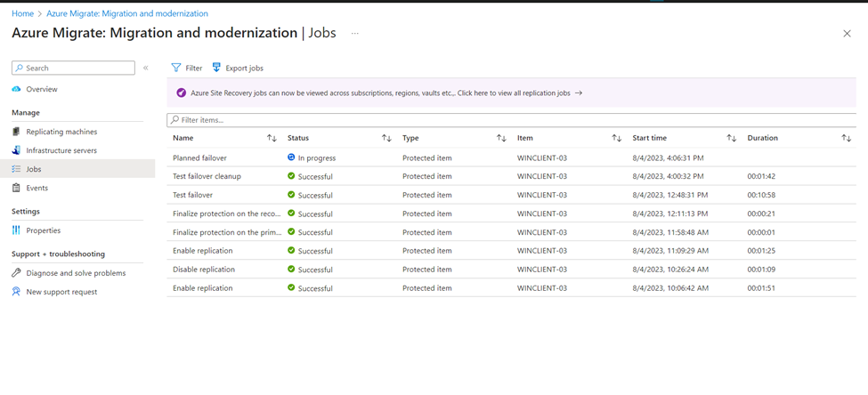Open Azure Migrate breadcrumb link

127,13
